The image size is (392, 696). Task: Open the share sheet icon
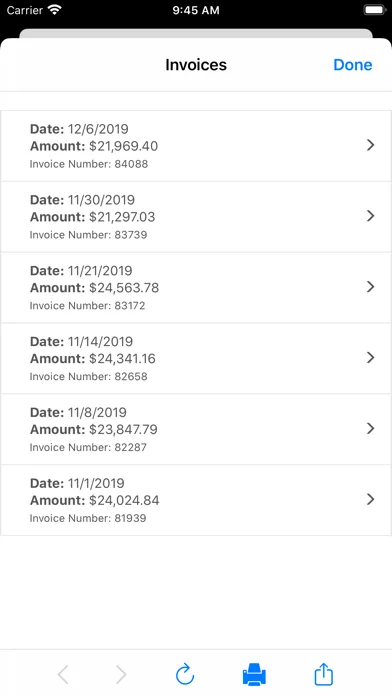(x=324, y=674)
